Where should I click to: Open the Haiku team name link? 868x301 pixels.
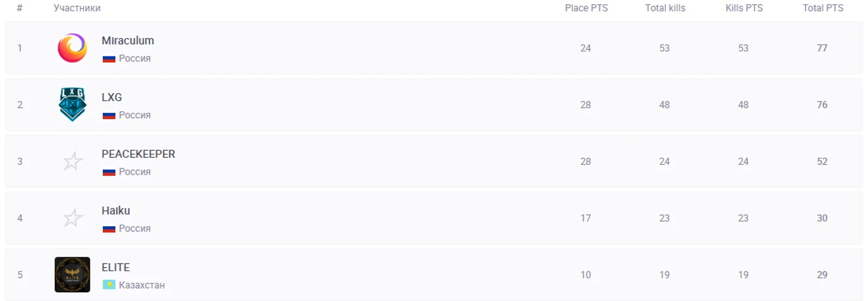pyautogui.click(x=116, y=211)
